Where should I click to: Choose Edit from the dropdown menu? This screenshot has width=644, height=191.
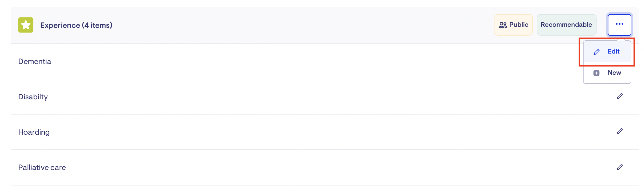(x=613, y=52)
